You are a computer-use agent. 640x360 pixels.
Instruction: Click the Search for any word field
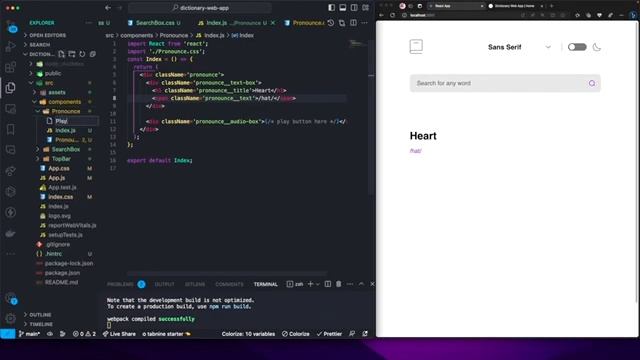[505, 83]
